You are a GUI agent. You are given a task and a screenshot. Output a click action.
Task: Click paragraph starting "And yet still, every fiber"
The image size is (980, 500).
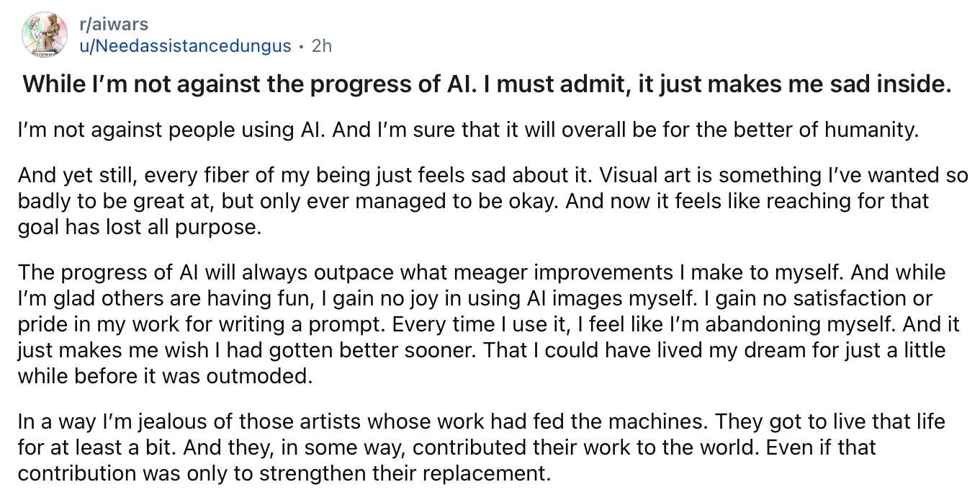click(x=493, y=201)
